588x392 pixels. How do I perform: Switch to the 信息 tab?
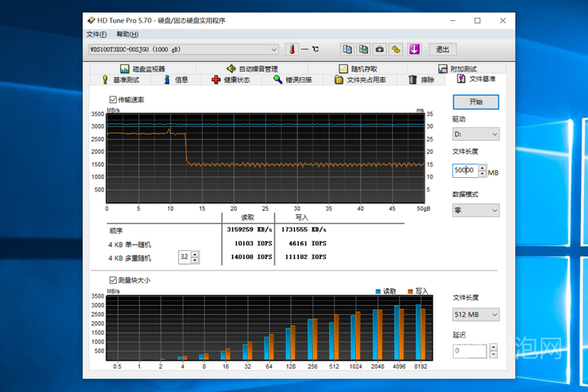(x=176, y=80)
